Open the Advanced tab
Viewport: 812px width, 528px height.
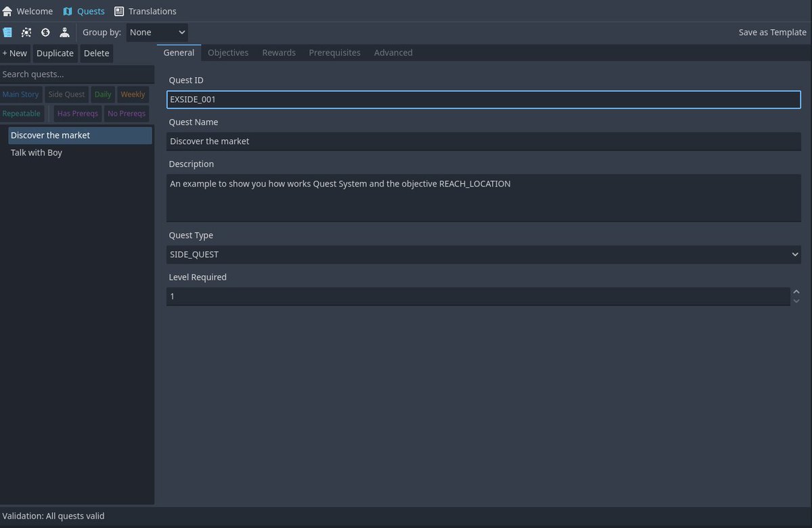393,53
